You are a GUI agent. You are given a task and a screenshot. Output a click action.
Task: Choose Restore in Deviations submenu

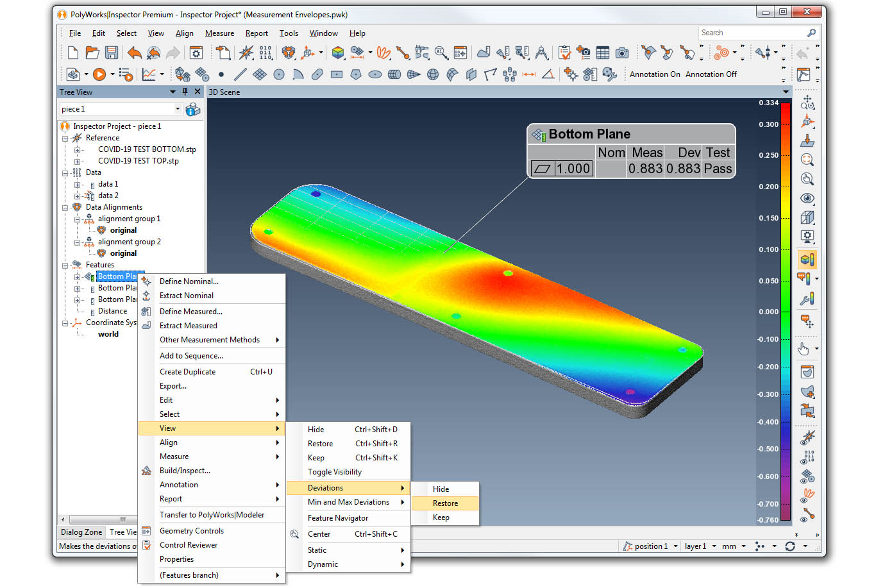pos(444,503)
